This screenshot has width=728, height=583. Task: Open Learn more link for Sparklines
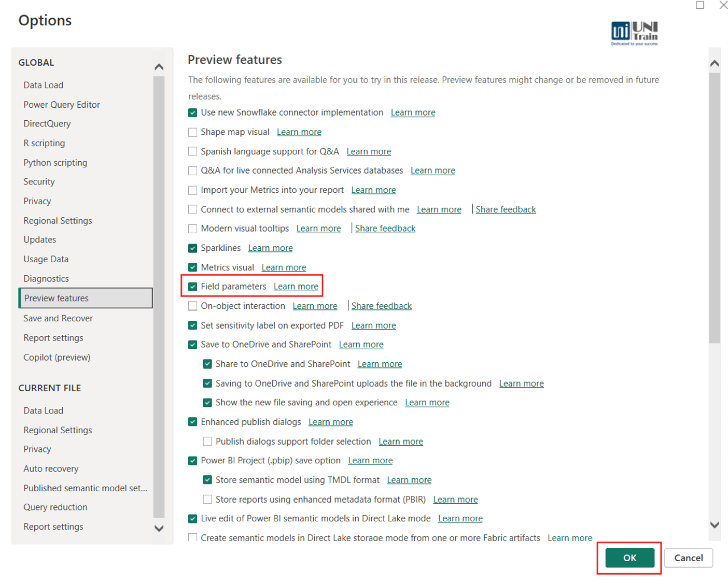point(270,248)
